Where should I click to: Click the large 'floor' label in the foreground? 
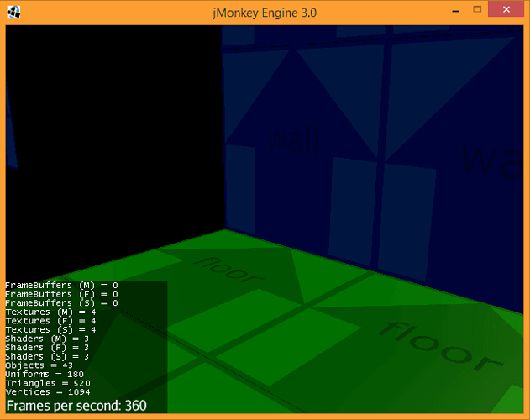pyautogui.click(x=442, y=347)
